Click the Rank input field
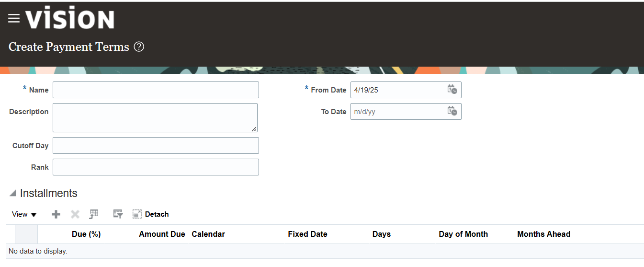The height and width of the screenshot is (267, 644). pos(156,167)
